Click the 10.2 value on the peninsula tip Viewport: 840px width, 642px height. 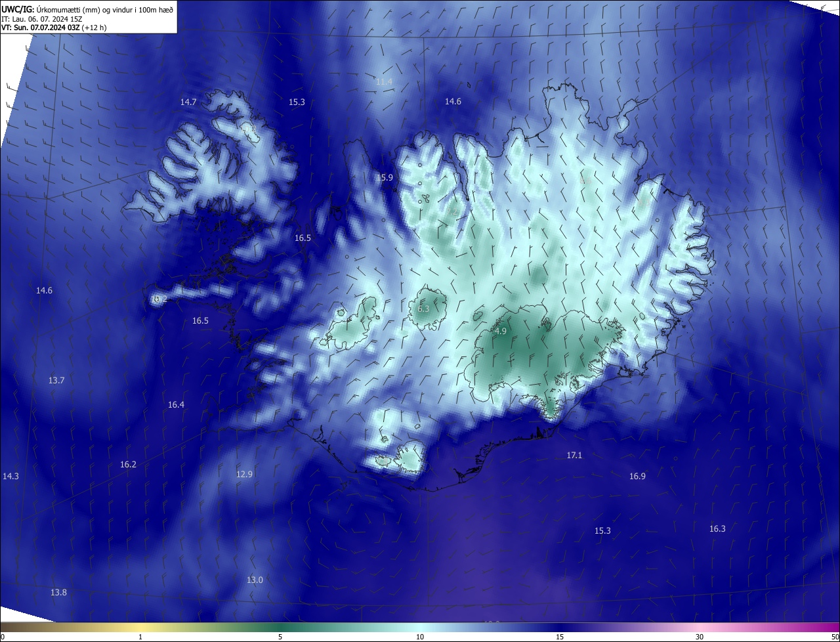point(159,299)
